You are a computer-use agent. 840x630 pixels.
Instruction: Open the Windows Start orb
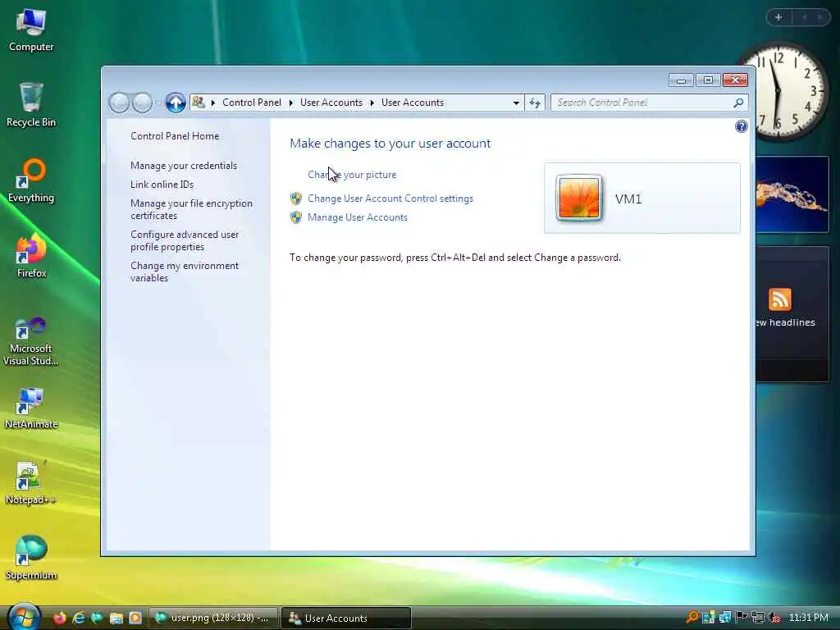[x=24, y=618]
